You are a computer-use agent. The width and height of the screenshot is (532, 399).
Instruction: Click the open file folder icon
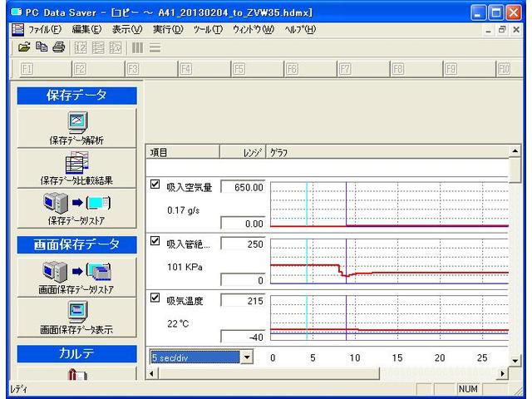[24, 48]
